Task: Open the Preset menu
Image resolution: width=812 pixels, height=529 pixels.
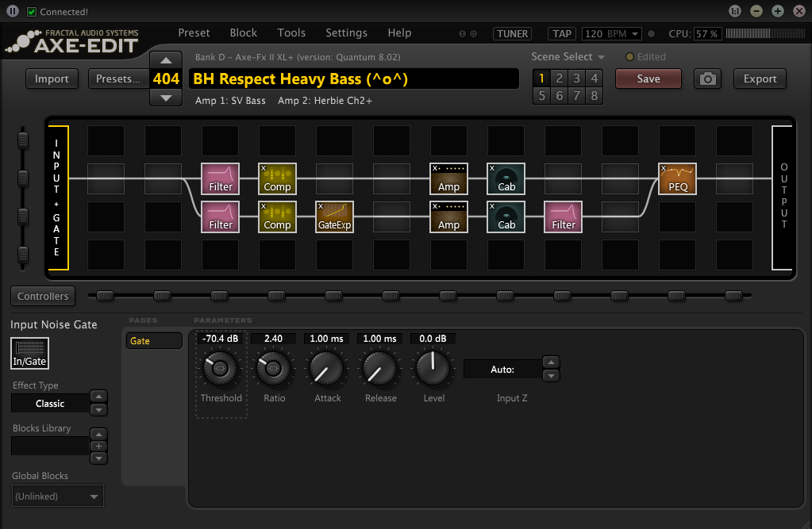Action: [x=194, y=33]
